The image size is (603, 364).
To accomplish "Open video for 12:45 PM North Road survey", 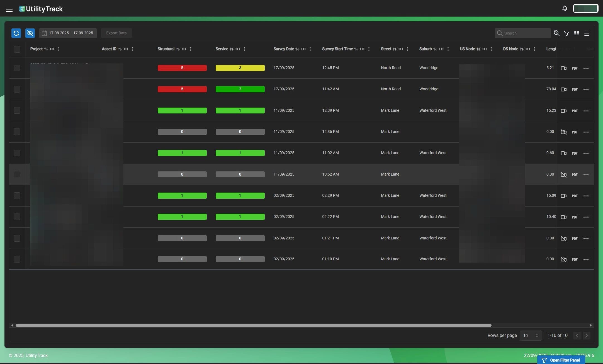I will point(563,68).
